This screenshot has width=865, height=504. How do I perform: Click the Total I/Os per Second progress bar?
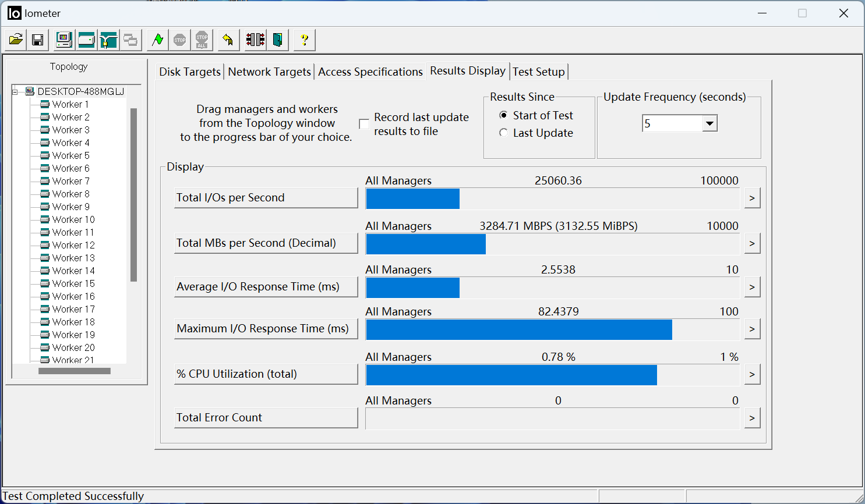tap(553, 198)
